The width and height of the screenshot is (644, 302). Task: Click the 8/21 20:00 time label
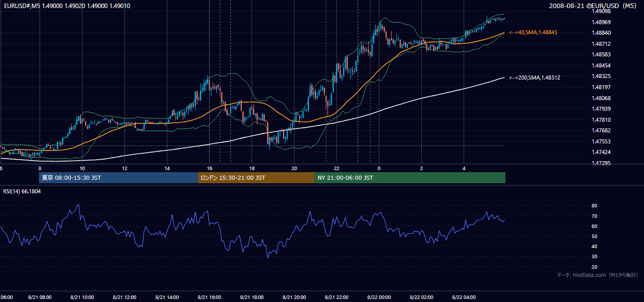[x=294, y=297]
